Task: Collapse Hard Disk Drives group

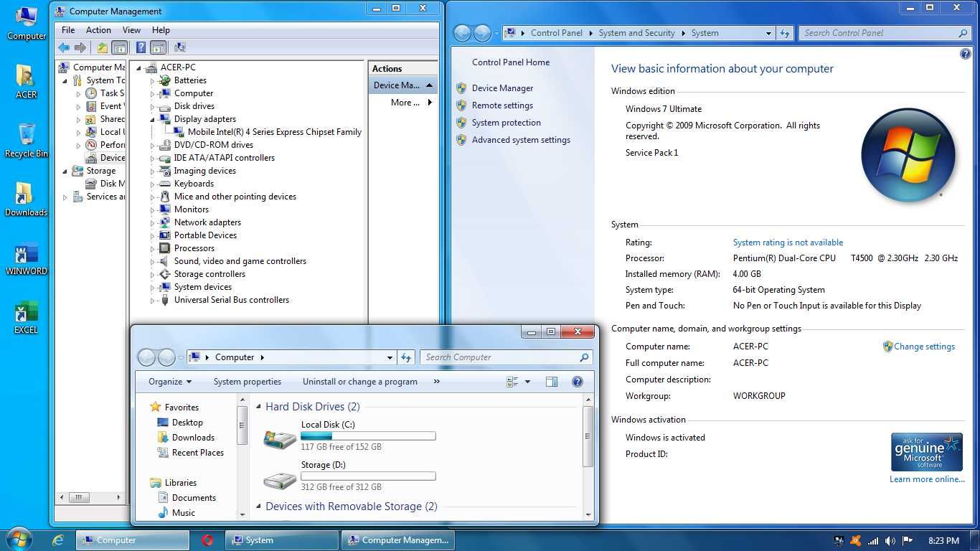Action: coord(260,407)
